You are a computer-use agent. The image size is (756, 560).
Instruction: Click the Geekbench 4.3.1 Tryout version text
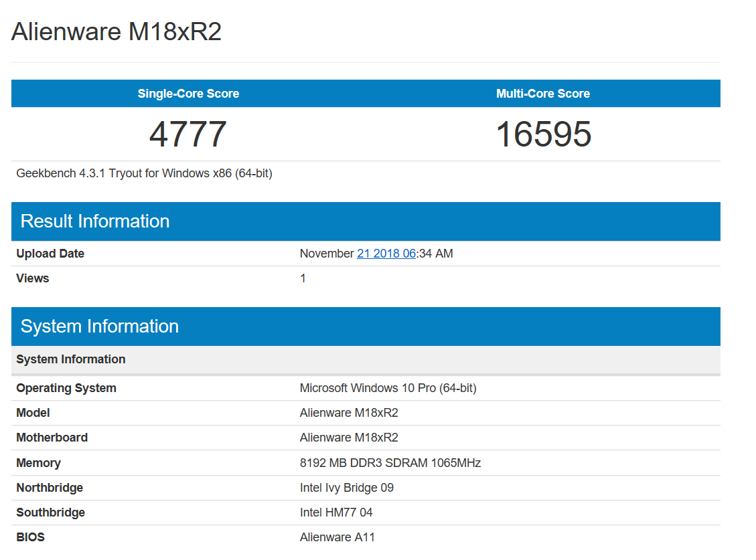point(144,173)
